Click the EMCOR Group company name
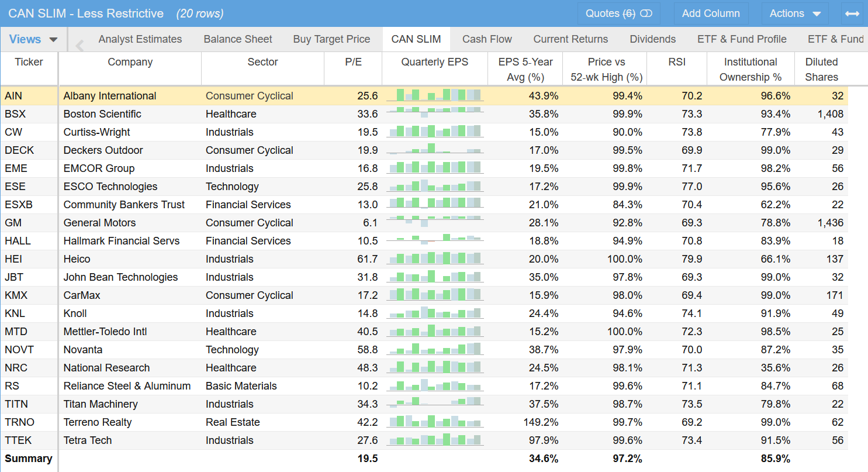This screenshot has height=472, width=868. (99, 168)
